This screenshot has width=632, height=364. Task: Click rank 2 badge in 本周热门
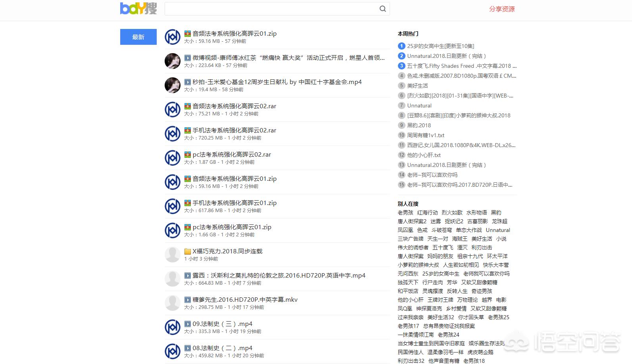401,56
